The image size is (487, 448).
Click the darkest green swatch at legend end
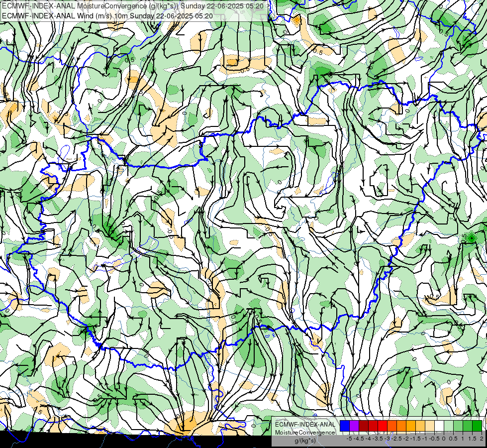click(x=477, y=426)
